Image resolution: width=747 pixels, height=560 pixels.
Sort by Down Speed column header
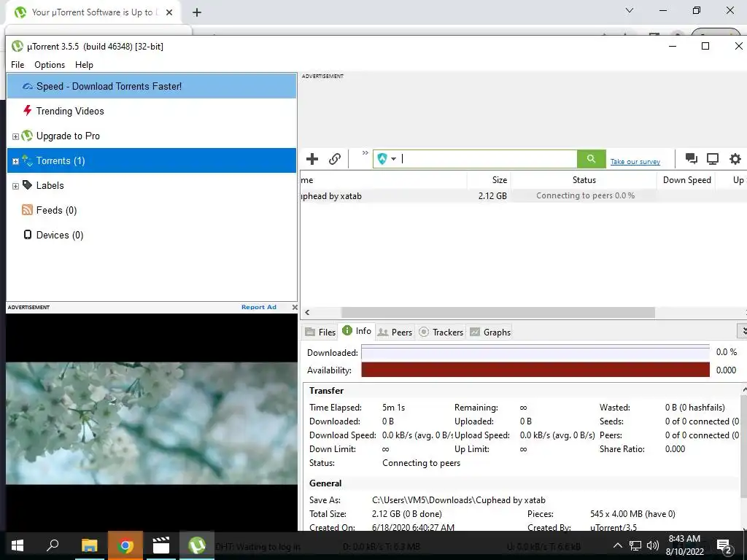click(686, 180)
